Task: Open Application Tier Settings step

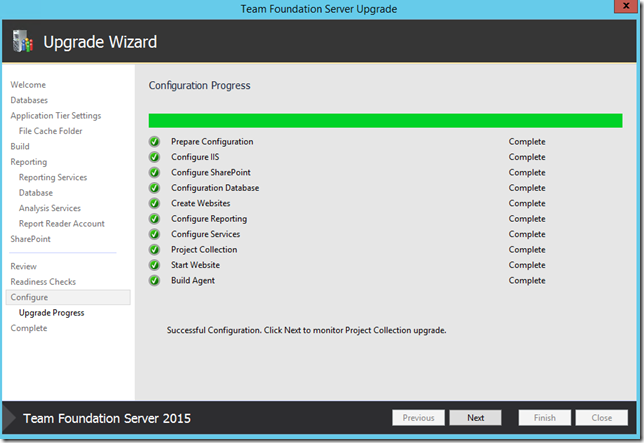Action: [x=56, y=116]
